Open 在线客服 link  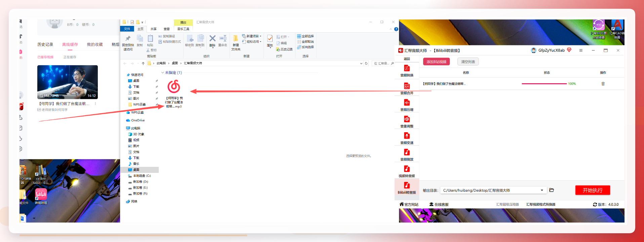click(439, 204)
